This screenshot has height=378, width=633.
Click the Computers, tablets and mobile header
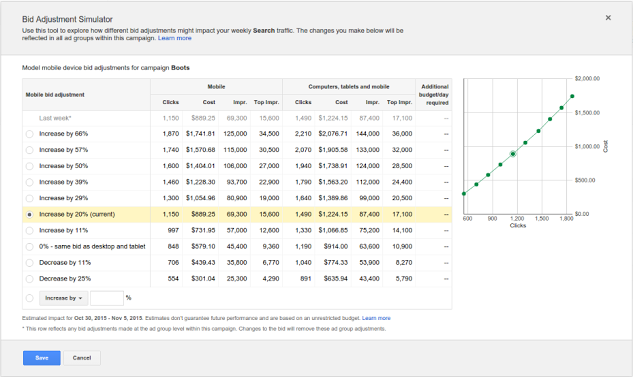pyautogui.click(x=349, y=86)
